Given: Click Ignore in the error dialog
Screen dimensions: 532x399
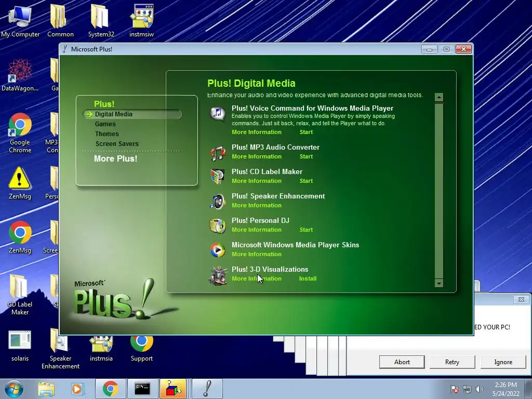Looking at the screenshot, I should pyautogui.click(x=503, y=362).
